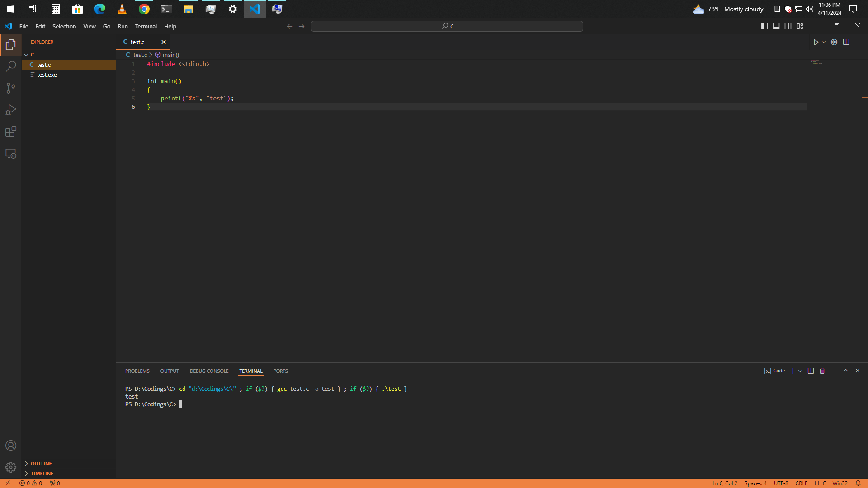Select test.c in the file explorer
This screenshot has height=488, width=868.
[69, 65]
